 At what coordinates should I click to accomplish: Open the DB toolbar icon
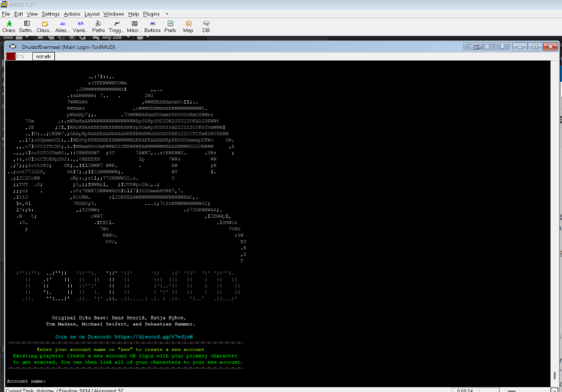click(x=206, y=26)
